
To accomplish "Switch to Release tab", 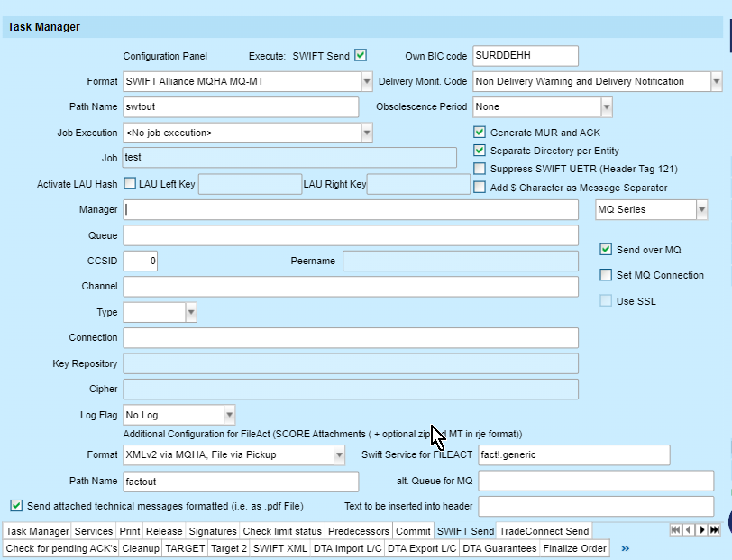I will 164,531.
